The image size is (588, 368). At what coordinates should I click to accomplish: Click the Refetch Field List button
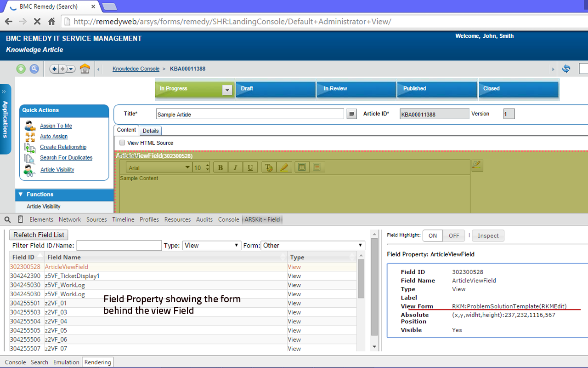tap(38, 235)
